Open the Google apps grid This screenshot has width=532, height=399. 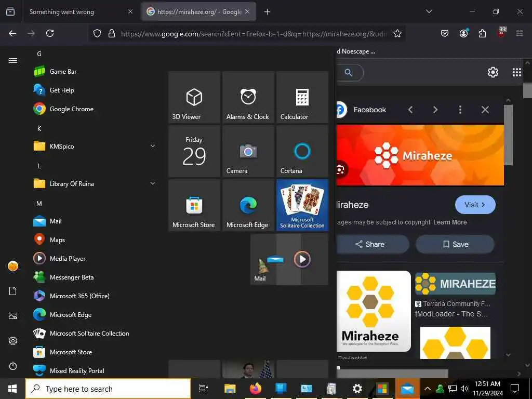[517, 72]
